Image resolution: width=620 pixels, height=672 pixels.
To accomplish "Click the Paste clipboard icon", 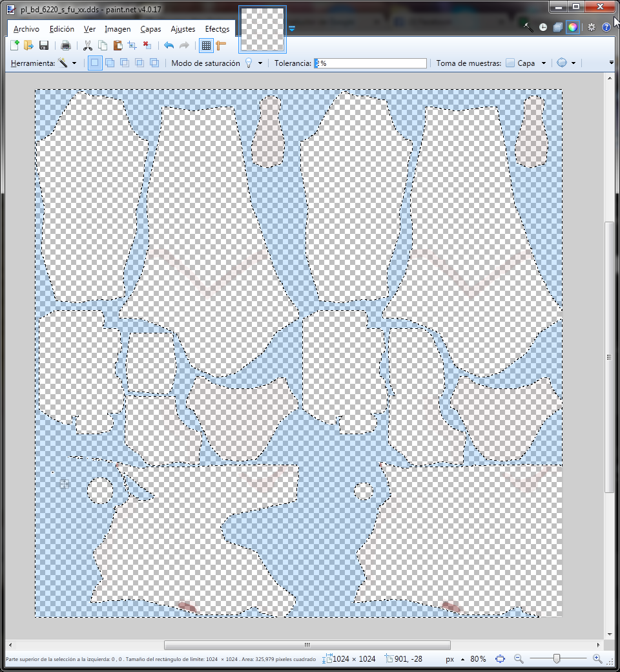I will 117,45.
